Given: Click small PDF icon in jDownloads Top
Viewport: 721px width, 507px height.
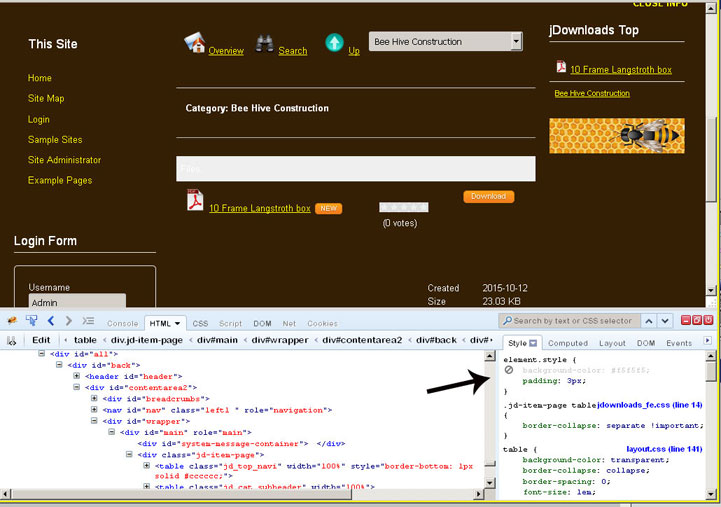Looking at the screenshot, I should 561,67.
